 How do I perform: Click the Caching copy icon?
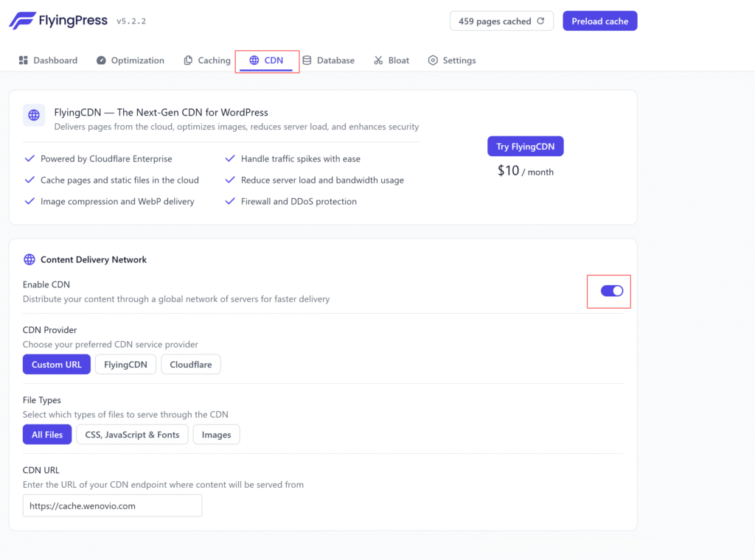188,60
